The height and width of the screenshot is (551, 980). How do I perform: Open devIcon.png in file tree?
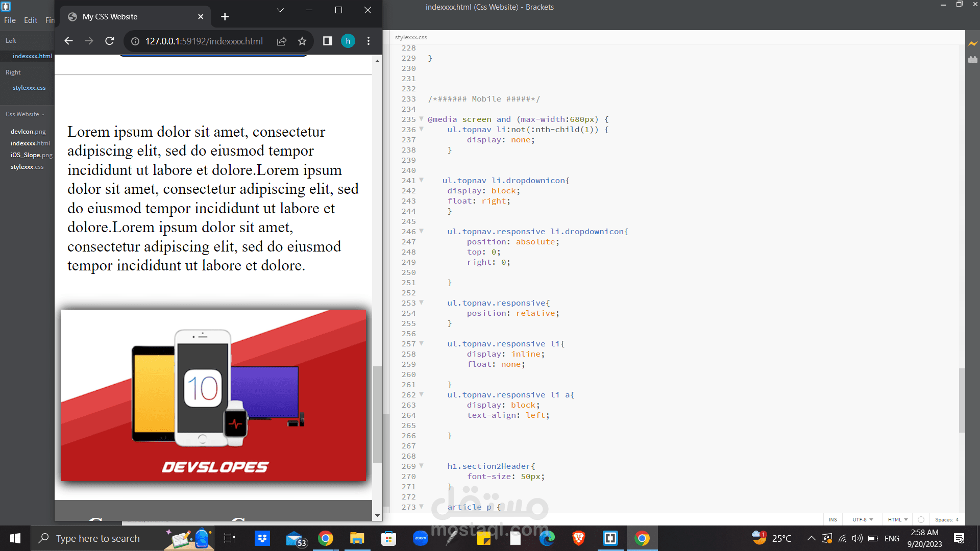28,132
